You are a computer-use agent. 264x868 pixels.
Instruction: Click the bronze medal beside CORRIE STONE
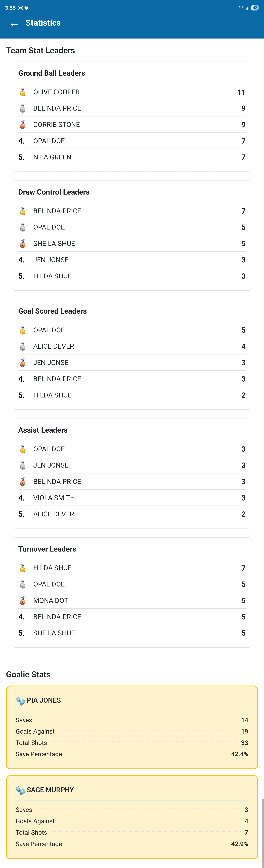pyautogui.click(x=22, y=125)
